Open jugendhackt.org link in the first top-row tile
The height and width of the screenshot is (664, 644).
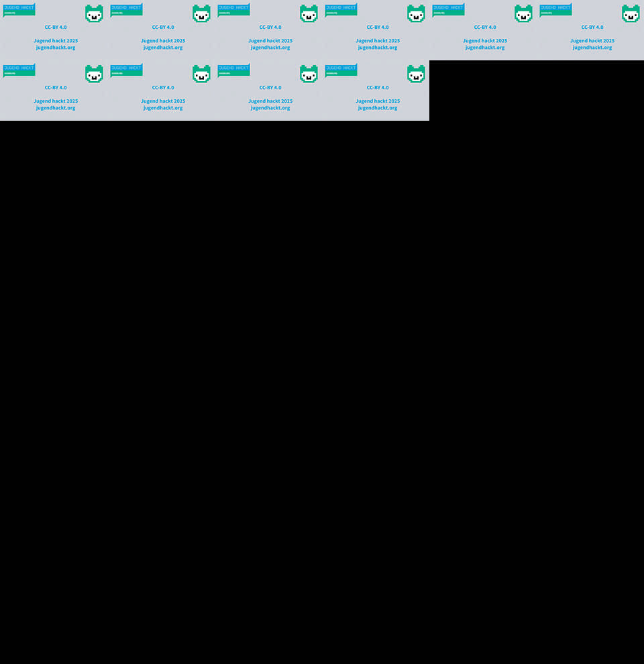coord(56,48)
